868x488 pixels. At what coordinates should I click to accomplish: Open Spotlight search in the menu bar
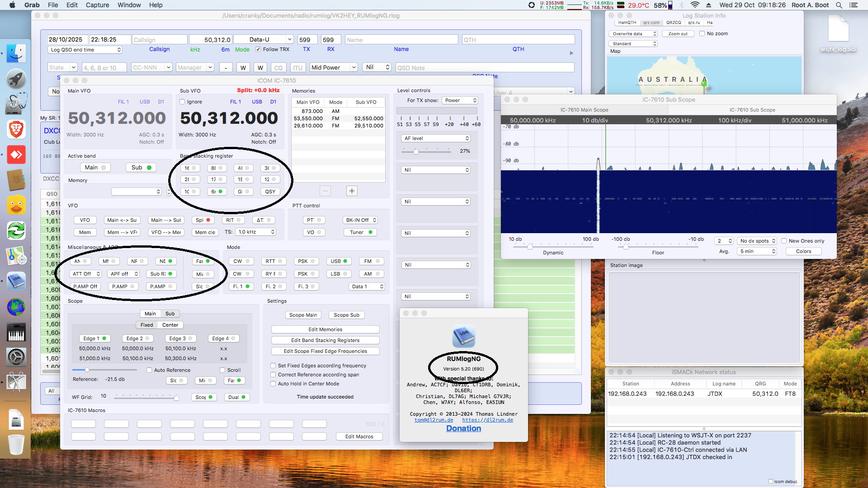(839, 5)
